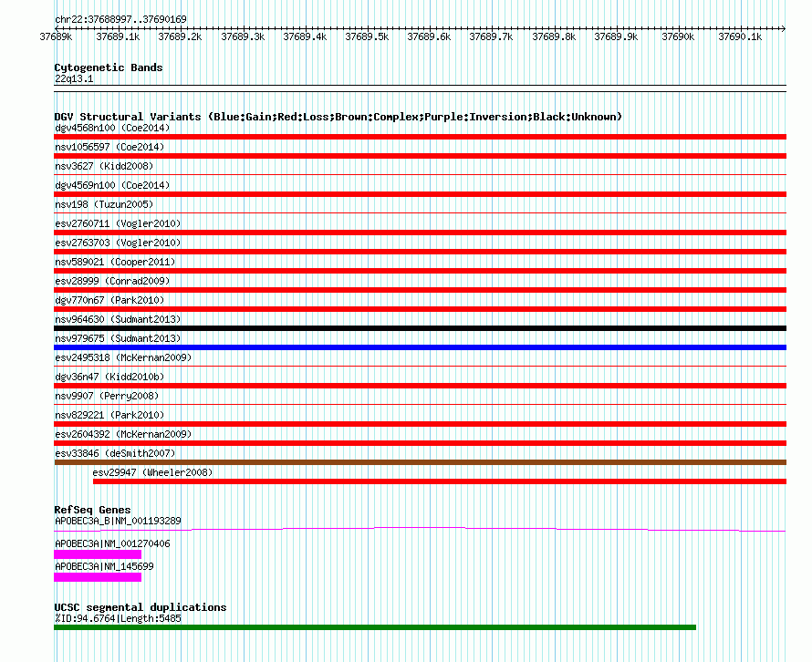Click the 37689k ruler tick label
Image resolution: width=812 pixels, height=662 pixels.
point(56,36)
